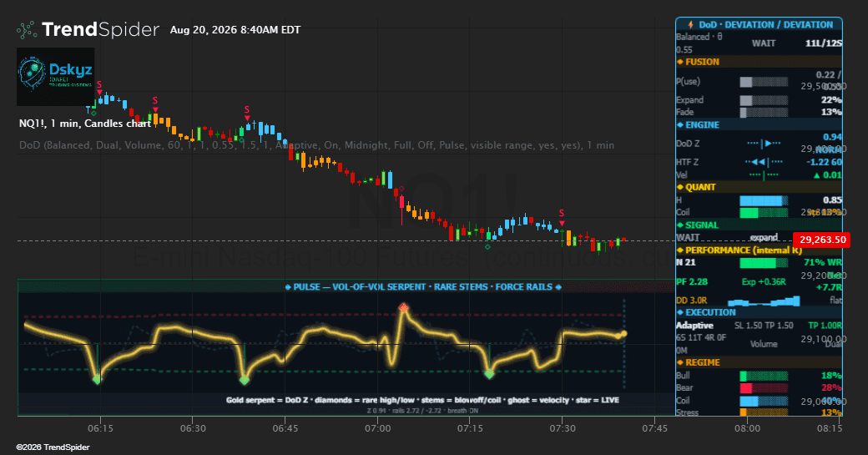
Task: Click the 07:00 time axis label
Action: click(x=377, y=428)
